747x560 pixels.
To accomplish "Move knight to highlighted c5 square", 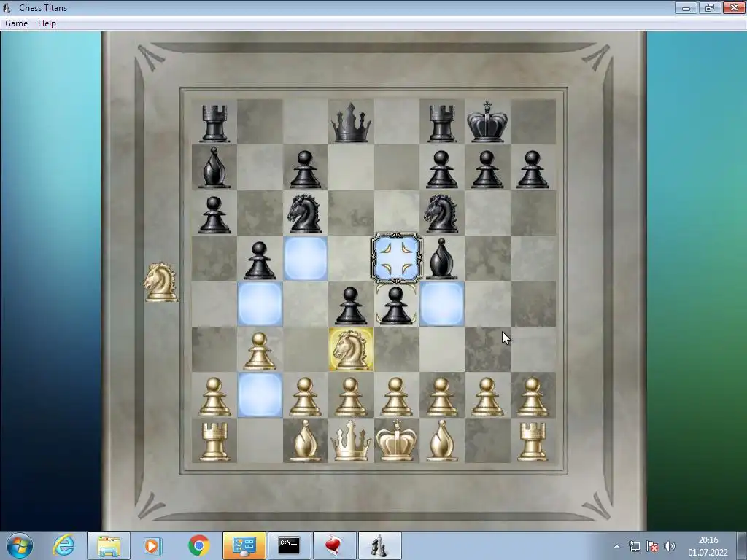I will [x=306, y=258].
